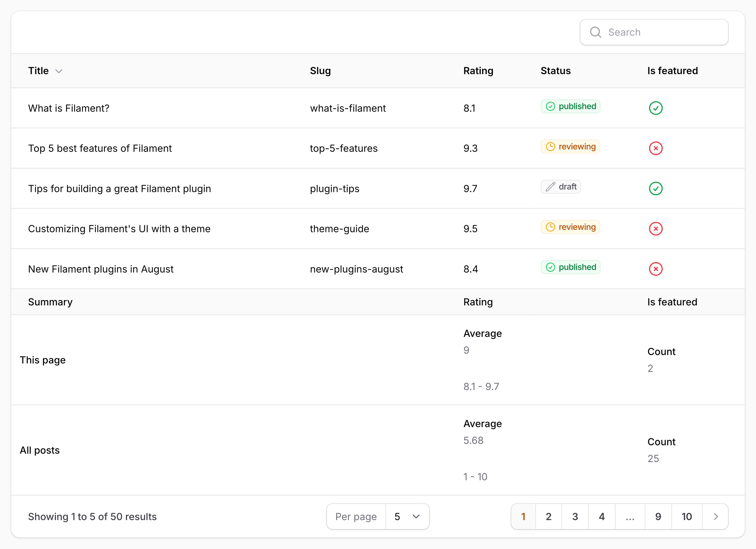The image size is (756, 549).
Task: Click the published status badge icon on What is Filament?
Action: click(x=550, y=107)
